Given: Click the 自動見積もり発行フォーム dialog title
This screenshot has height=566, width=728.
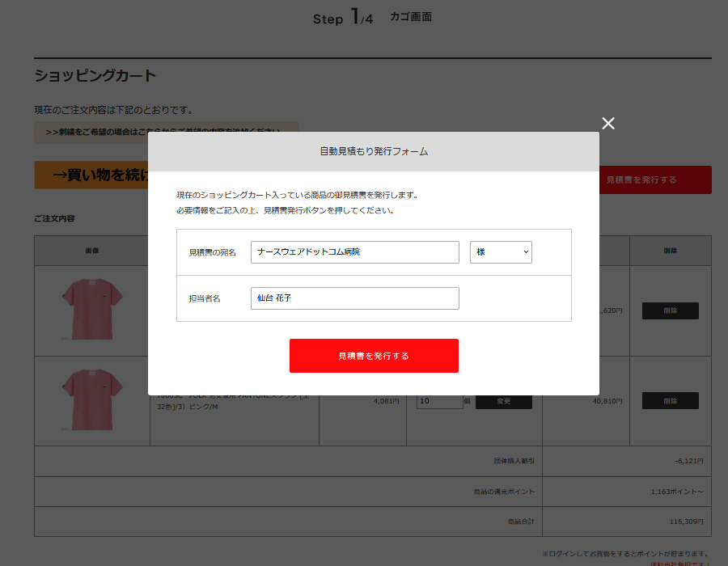Looking at the screenshot, I should (x=374, y=152).
